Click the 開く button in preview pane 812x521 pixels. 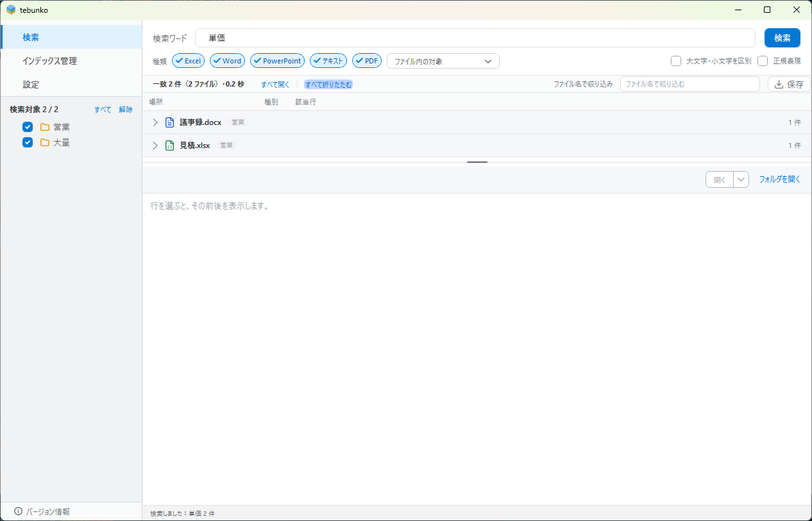pos(720,179)
